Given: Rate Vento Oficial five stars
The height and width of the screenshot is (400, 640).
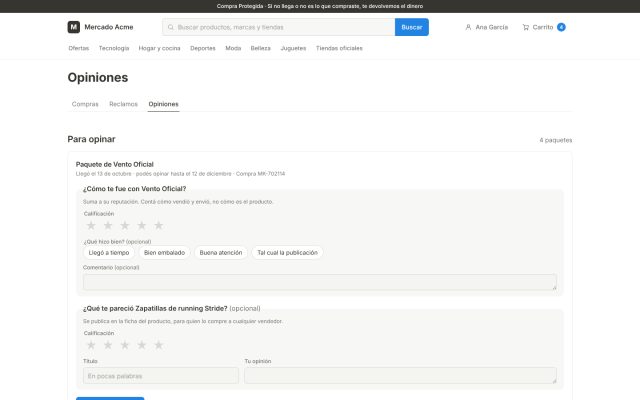Looking at the screenshot, I should 158,225.
